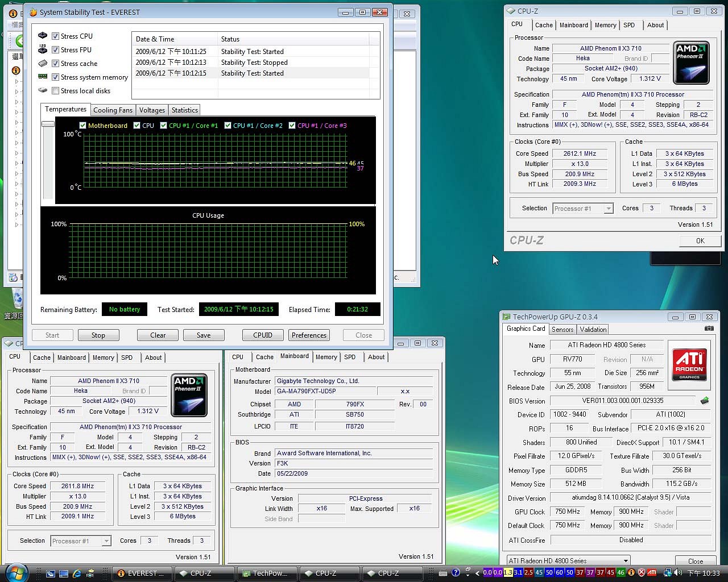Open the Memory tab in top-right CPU-Z
Image resolution: width=728 pixels, height=582 pixels.
click(605, 25)
